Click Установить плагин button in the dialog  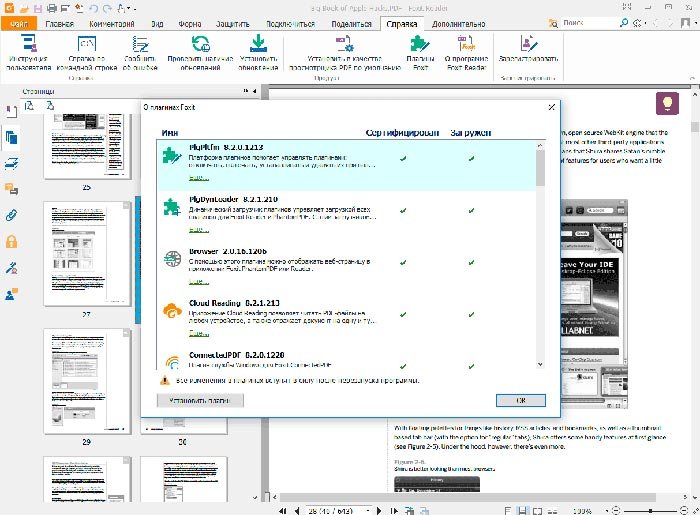click(x=200, y=400)
